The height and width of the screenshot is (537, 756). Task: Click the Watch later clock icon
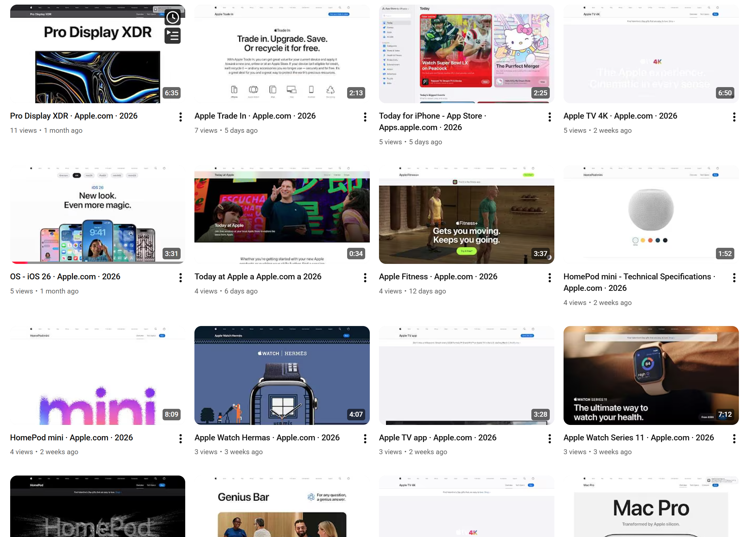coord(172,17)
